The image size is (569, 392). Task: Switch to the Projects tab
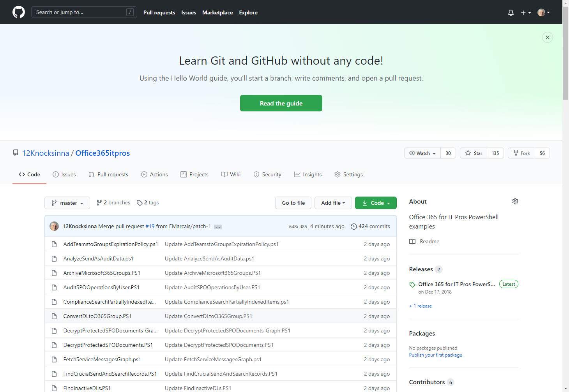point(194,174)
